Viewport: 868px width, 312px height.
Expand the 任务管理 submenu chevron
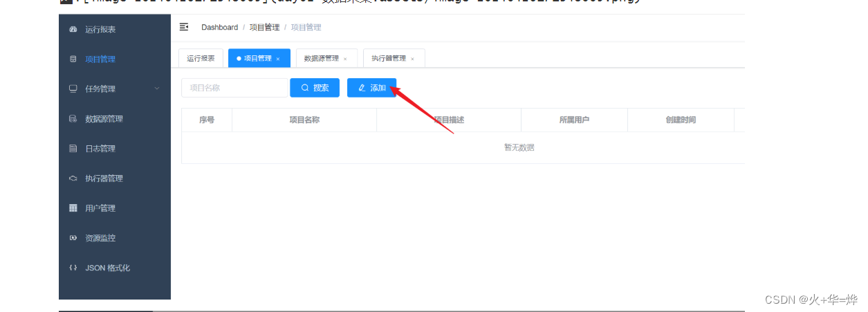[157, 89]
